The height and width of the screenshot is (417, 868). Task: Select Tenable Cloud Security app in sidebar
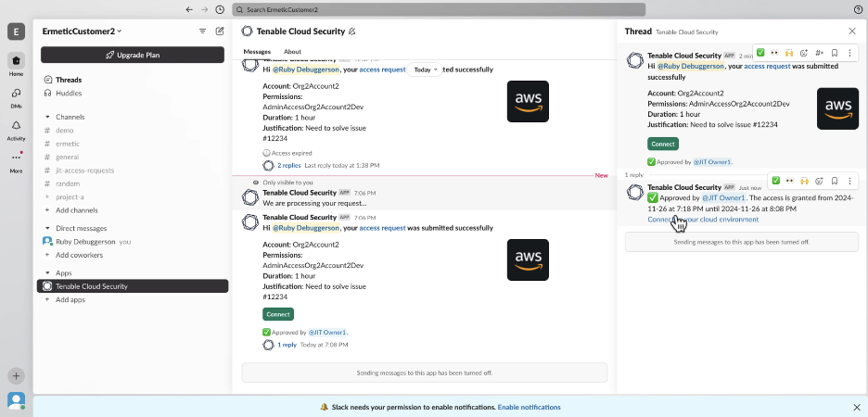(x=133, y=286)
